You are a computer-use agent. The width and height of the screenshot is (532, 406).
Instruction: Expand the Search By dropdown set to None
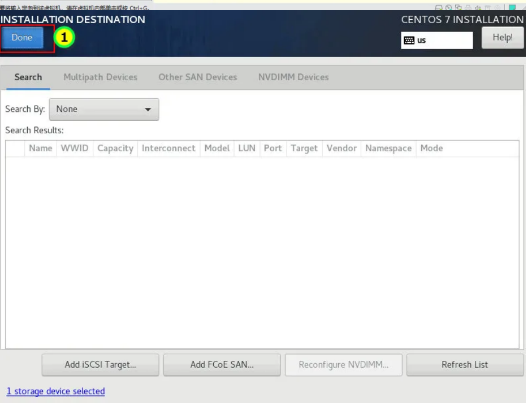coord(104,109)
